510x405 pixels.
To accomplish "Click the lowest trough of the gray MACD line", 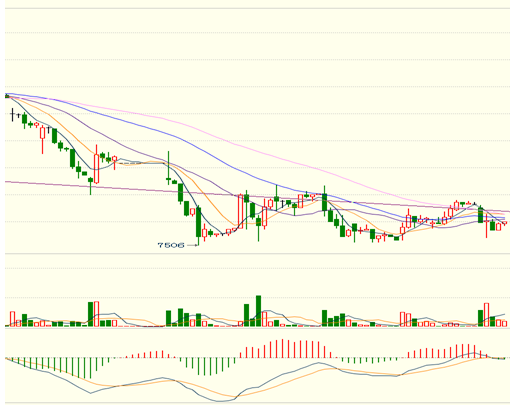I will click(x=219, y=401).
